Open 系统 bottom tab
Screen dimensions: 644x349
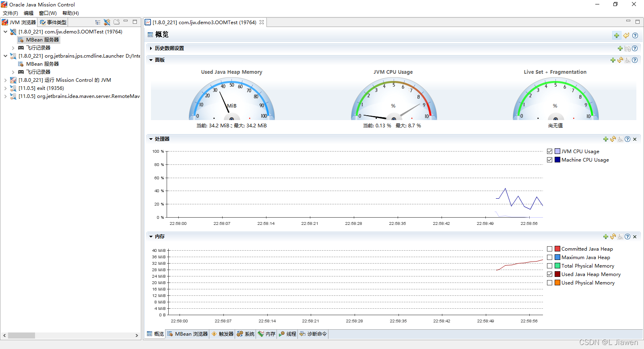pyautogui.click(x=246, y=334)
